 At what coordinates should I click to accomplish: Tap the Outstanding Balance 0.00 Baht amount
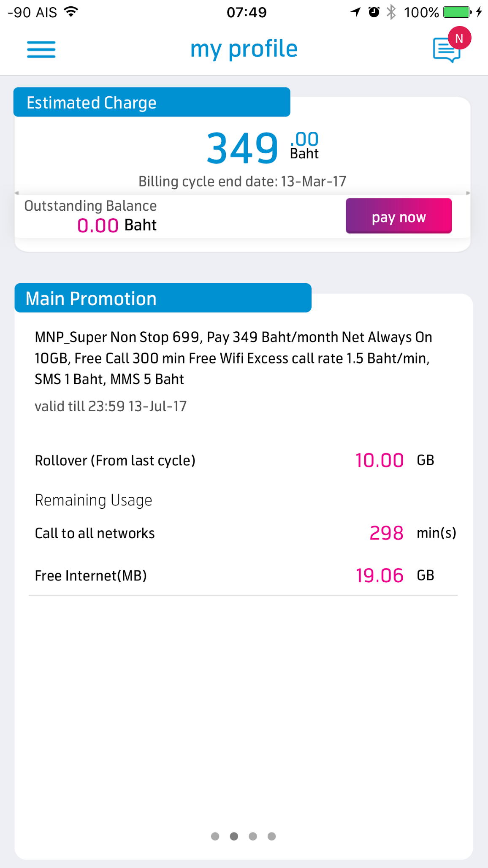[x=117, y=225]
